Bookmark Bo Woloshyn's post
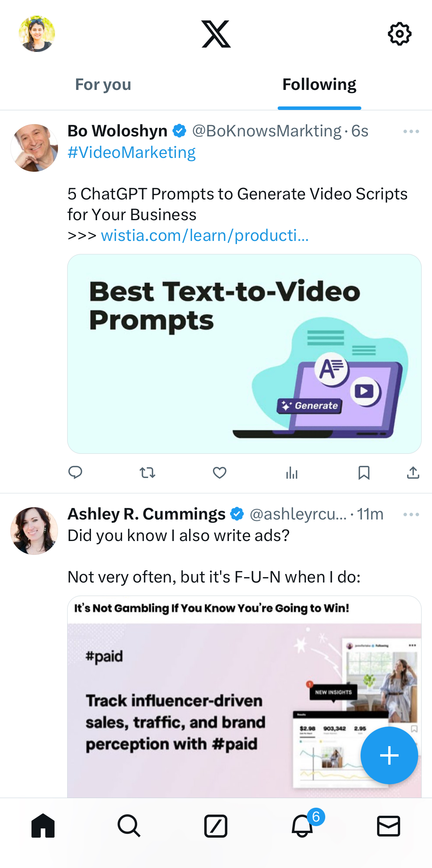Screen dimensions: 432x868 click(x=364, y=473)
